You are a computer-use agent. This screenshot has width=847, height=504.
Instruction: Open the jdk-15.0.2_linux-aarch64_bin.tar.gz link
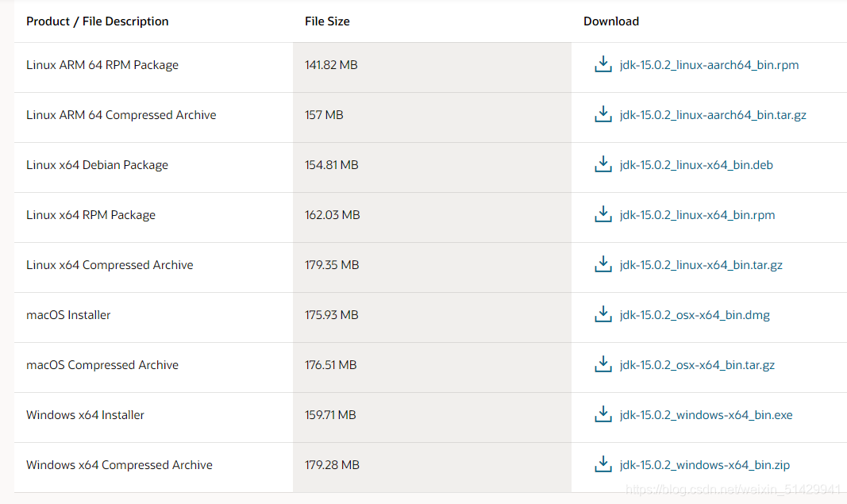click(x=713, y=115)
